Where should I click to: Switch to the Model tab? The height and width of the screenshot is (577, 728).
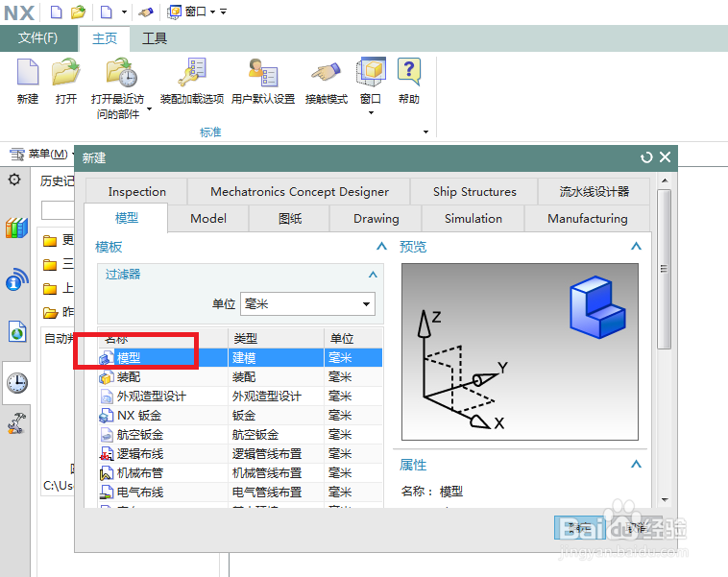(x=208, y=219)
